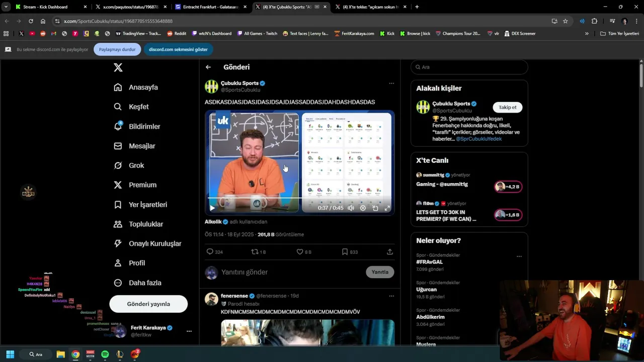Open the browser extensions puzzle icon
Screen dimensions: 644x362
coord(594,21)
